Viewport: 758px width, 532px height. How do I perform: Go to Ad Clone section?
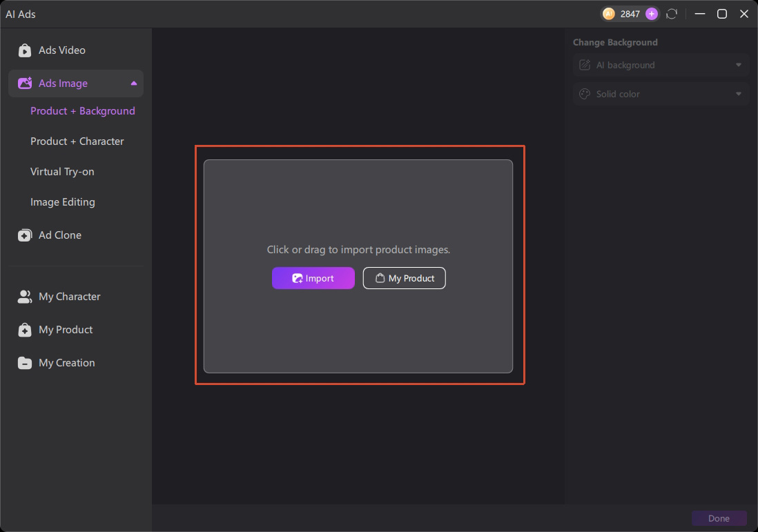[x=76, y=235]
